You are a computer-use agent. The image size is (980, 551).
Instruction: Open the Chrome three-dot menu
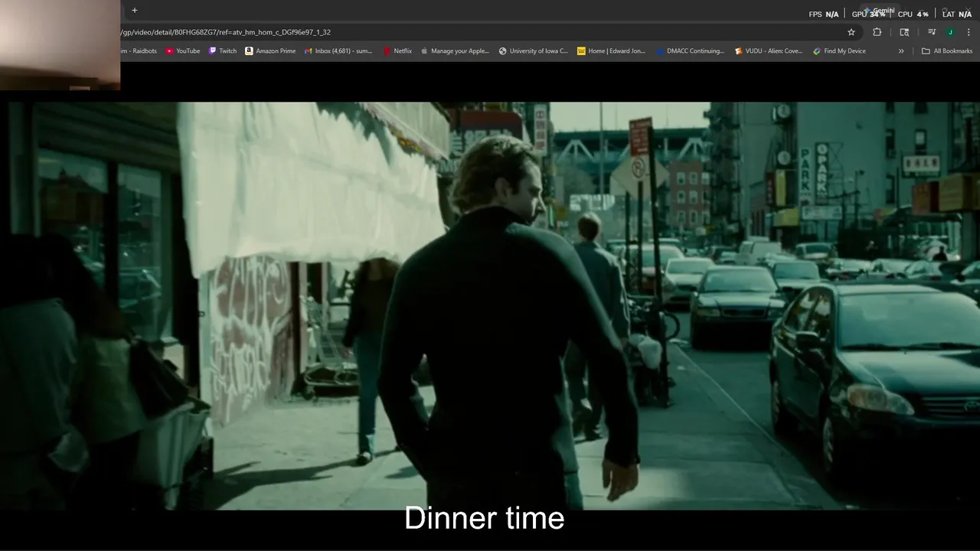pos(969,32)
